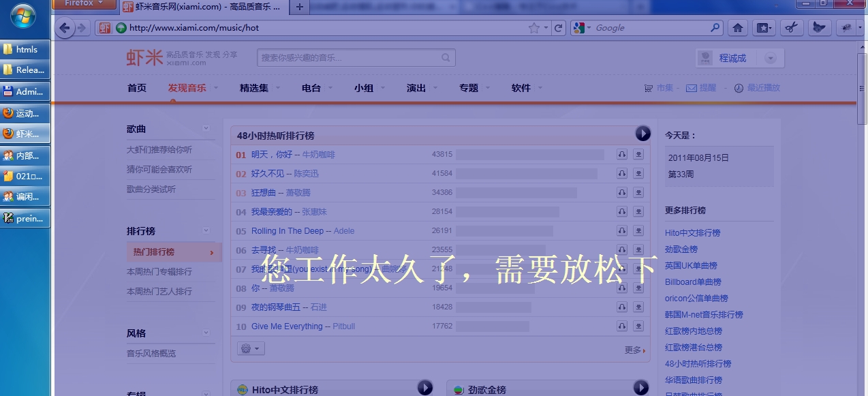Open the 小组 navigation tab
Screen dimensions: 868x396
coord(364,88)
